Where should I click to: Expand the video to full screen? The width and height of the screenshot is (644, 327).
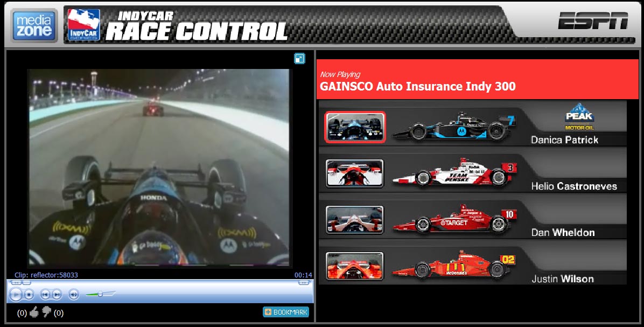(300, 59)
